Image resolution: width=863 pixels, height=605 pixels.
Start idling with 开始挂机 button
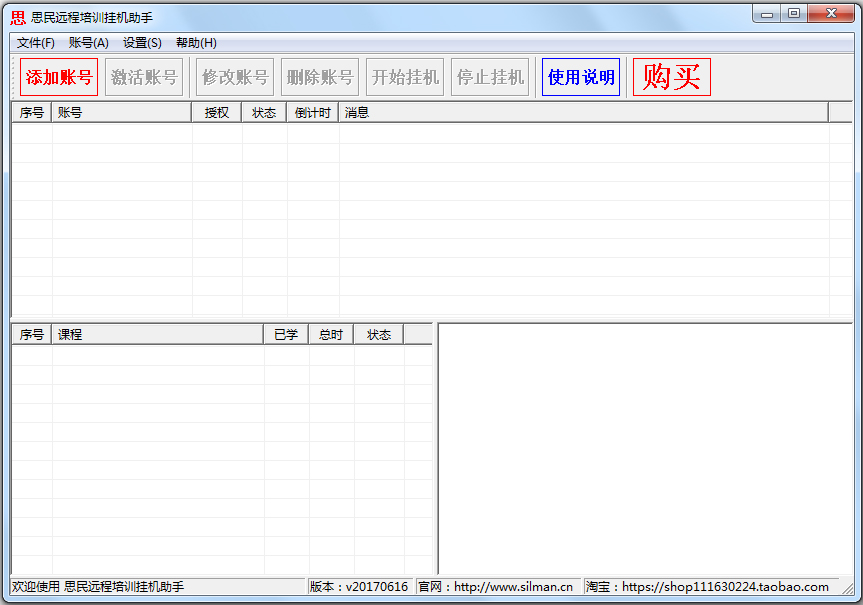(405, 77)
